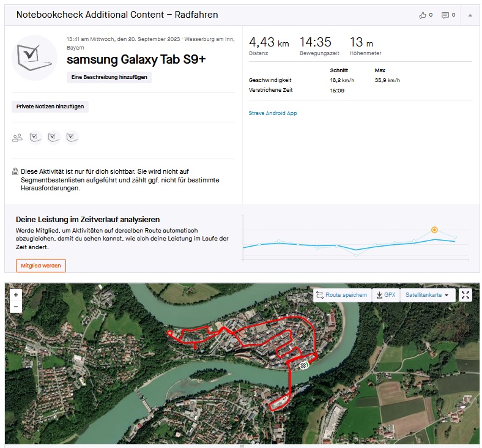Click the Deine Leistung im Zeitverlauf analysieren heading
The image size is (482, 448).
pyautogui.click(x=88, y=220)
